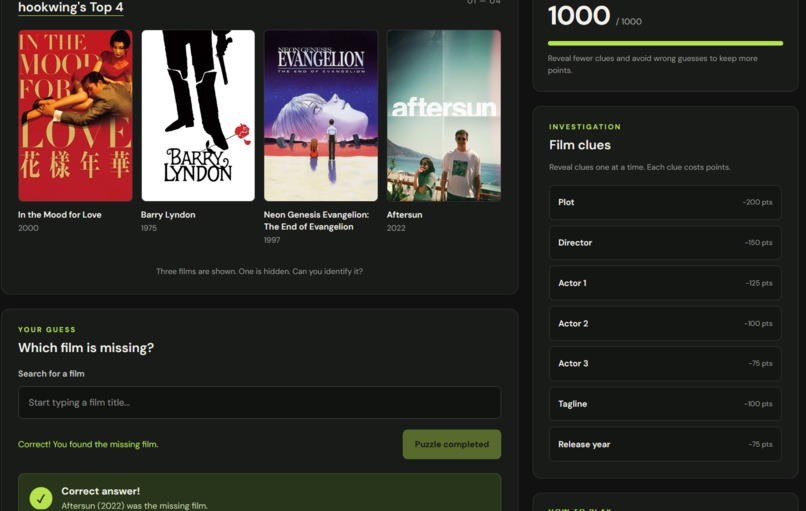Click the green checkmark correct-answer icon
The image size is (806, 511).
(x=41, y=498)
